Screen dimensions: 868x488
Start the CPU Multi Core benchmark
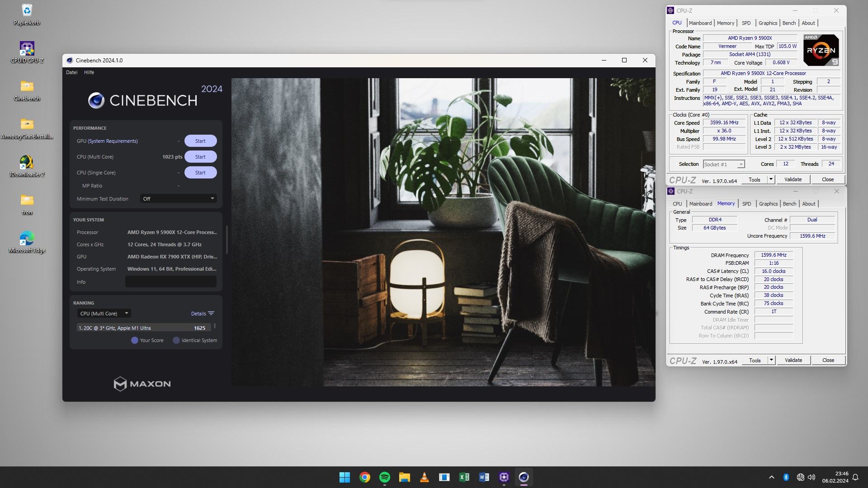click(x=200, y=157)
